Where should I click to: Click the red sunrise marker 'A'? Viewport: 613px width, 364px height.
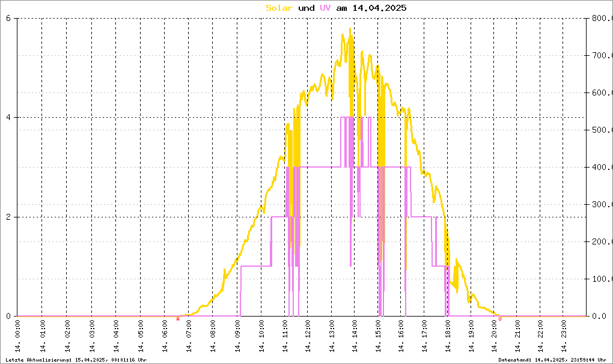pos(178,319)
